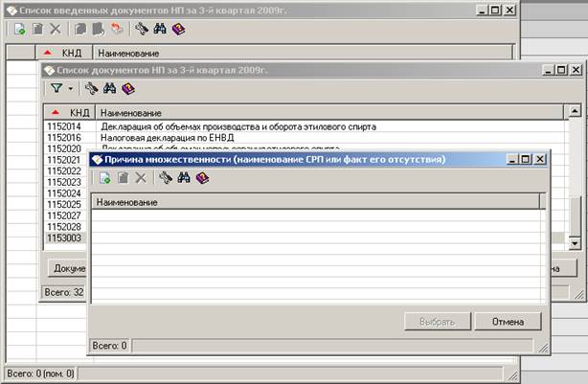Select the row with code 1152024
Image resolution: width=588 pixels, height=384 pixels.
pyautogui.click(x=64, y=193)
